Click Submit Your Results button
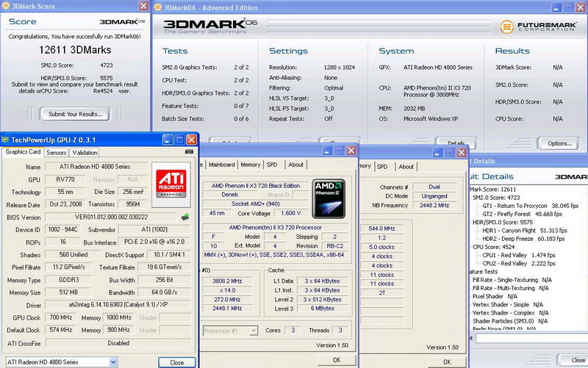Viewport: 588px width, 368px height. pos(75,114)
